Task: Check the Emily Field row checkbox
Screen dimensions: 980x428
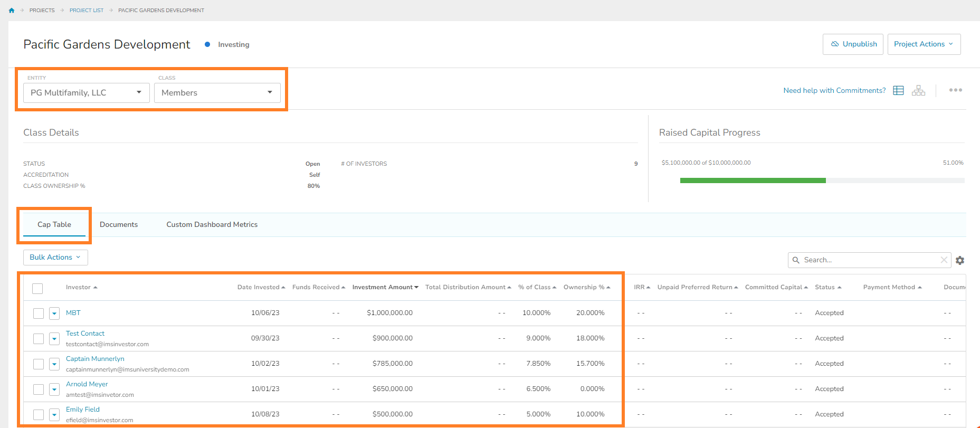Action: (x=39, y=415)
